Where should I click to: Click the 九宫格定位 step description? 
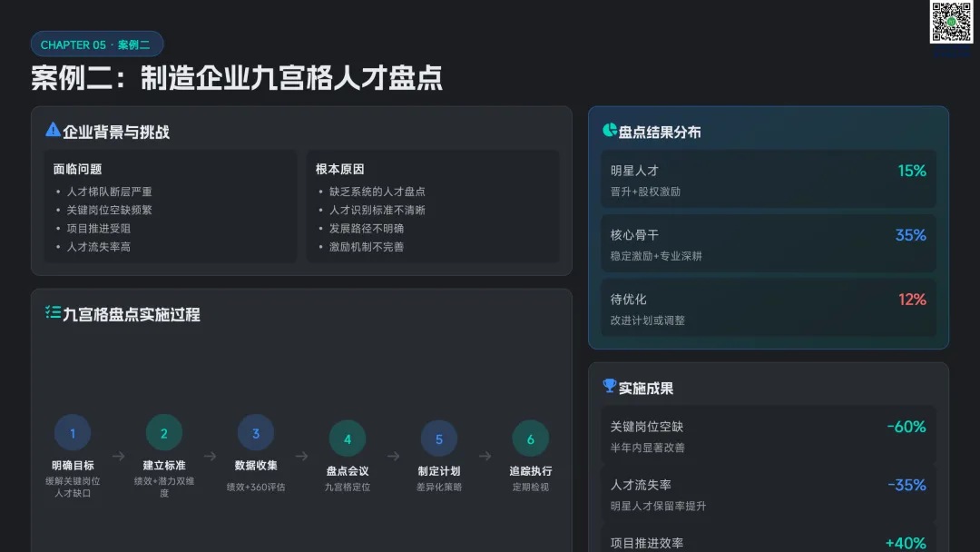348,487
